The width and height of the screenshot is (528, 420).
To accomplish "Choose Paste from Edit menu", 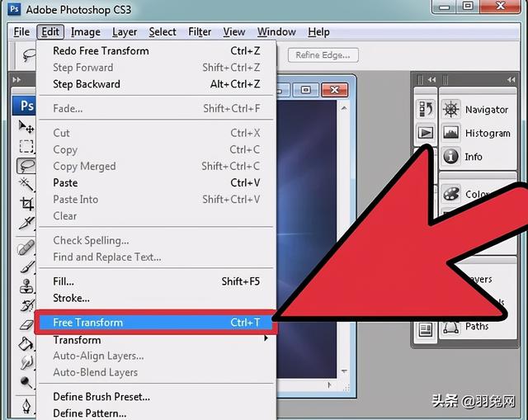I will [156, 183].
